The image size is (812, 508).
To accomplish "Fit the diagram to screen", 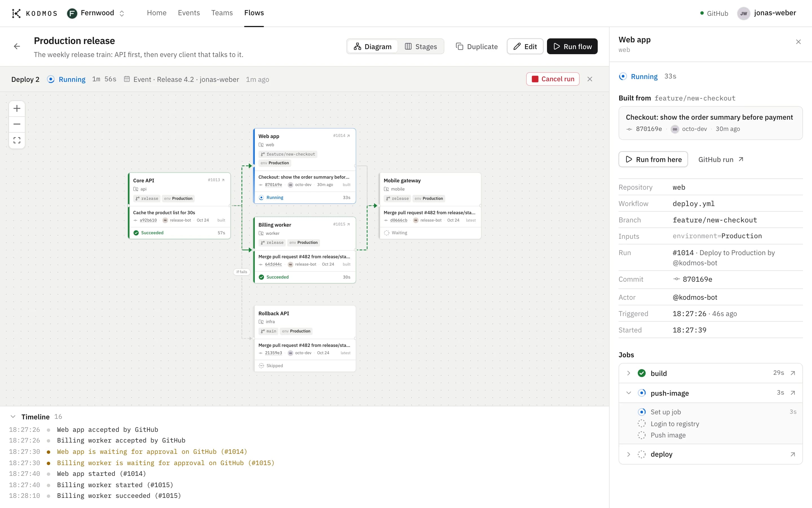I will [17, 140].
